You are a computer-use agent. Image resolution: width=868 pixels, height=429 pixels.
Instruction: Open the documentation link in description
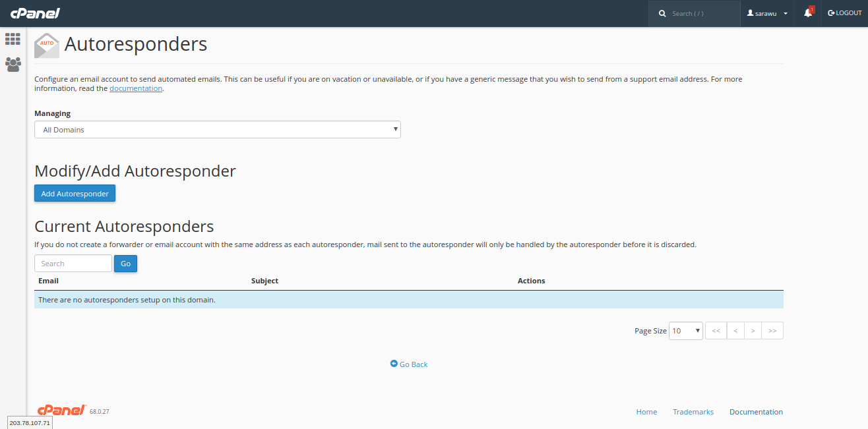click(135, 88)
